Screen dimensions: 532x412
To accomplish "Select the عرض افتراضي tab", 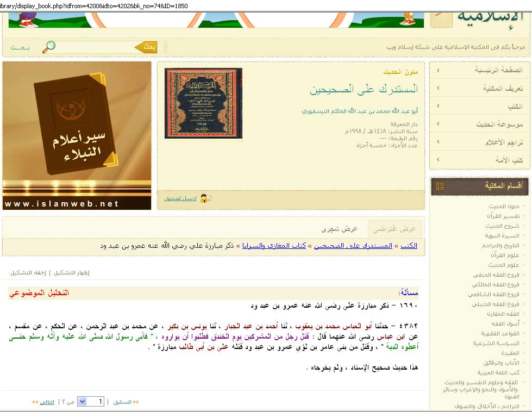I will [x=395, y=229].
